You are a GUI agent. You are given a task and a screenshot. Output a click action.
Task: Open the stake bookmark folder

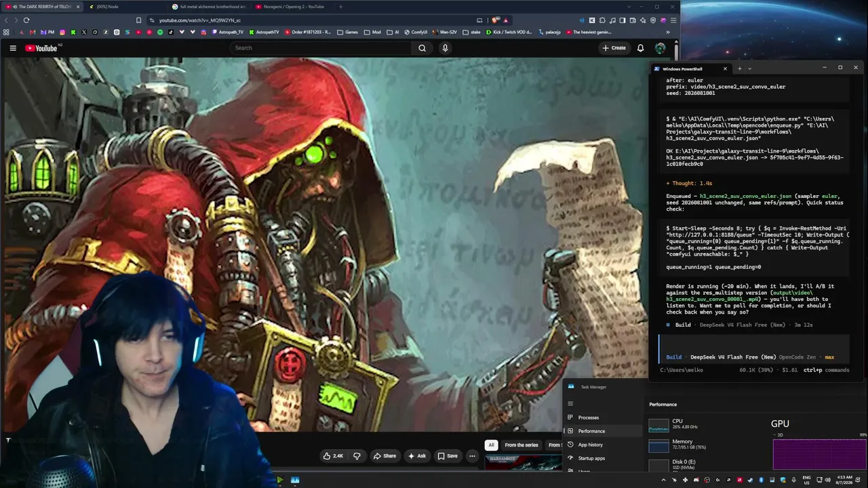pyautogui.click(x=471, y=32)
